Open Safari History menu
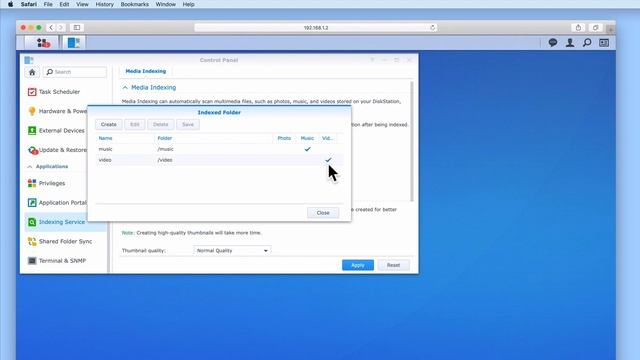This screenshot has width=640, height=360. [104, 4]
